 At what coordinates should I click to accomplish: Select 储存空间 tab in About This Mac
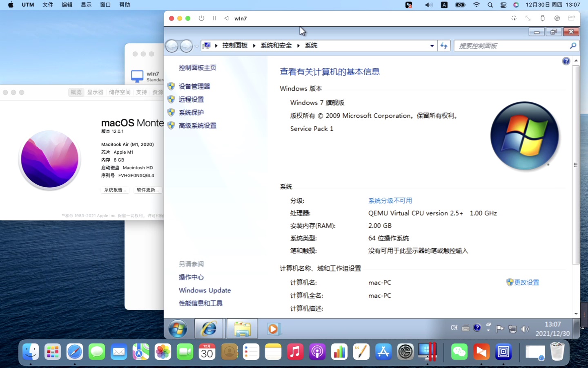click(x=120, y=92)
